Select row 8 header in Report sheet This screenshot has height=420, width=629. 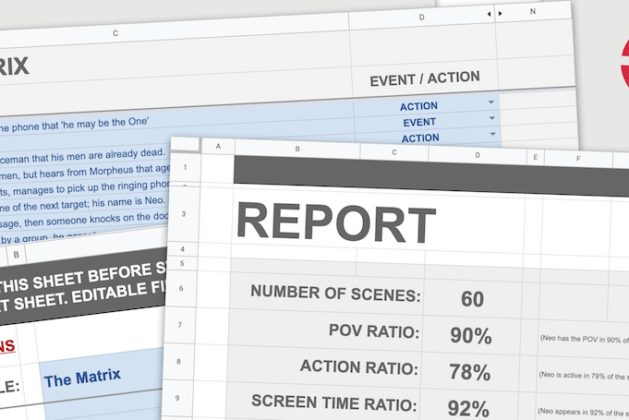tap(179, 361)
